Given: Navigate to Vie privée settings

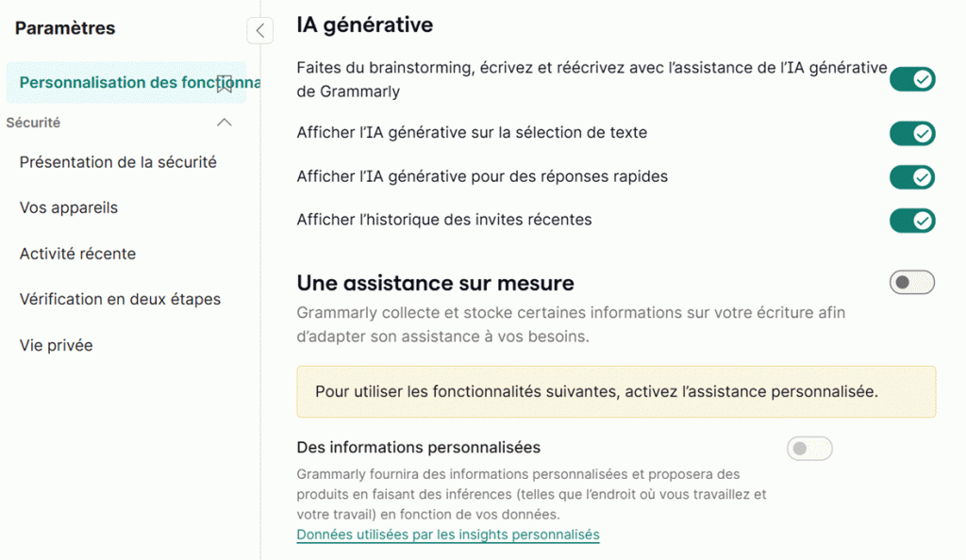Looking at the screenshot, I should pyautogui.click(x=56, y=345).
